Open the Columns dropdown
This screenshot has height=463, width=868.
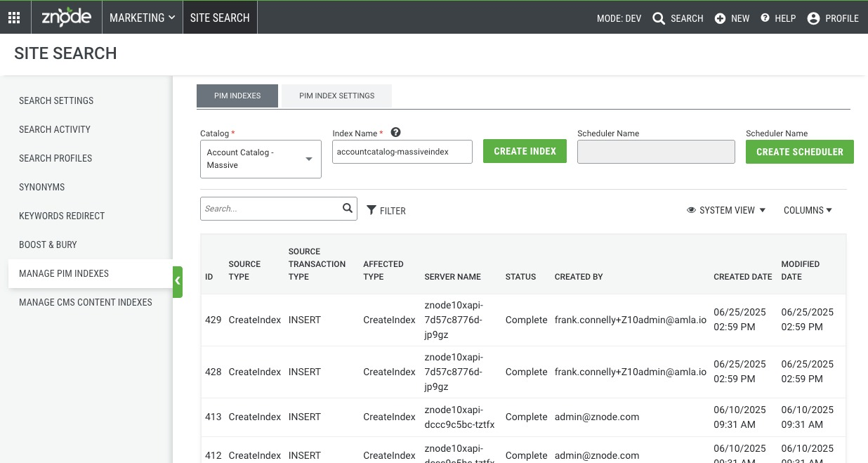[x=808, y=210]
